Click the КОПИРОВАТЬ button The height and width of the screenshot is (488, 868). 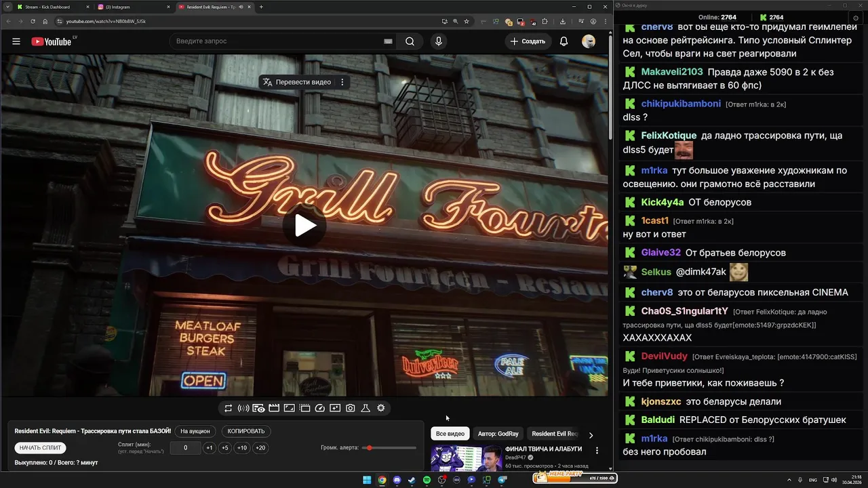(x=246, y=431)
